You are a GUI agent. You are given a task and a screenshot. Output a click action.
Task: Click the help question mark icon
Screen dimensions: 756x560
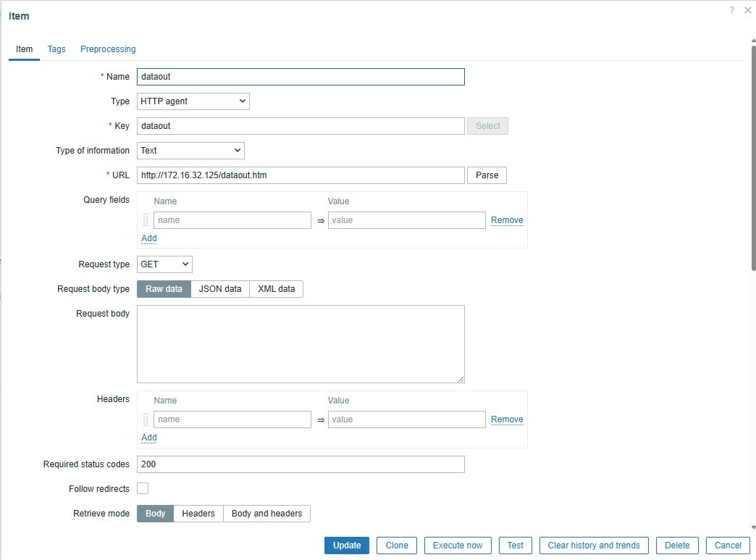(x=731, y=10)
